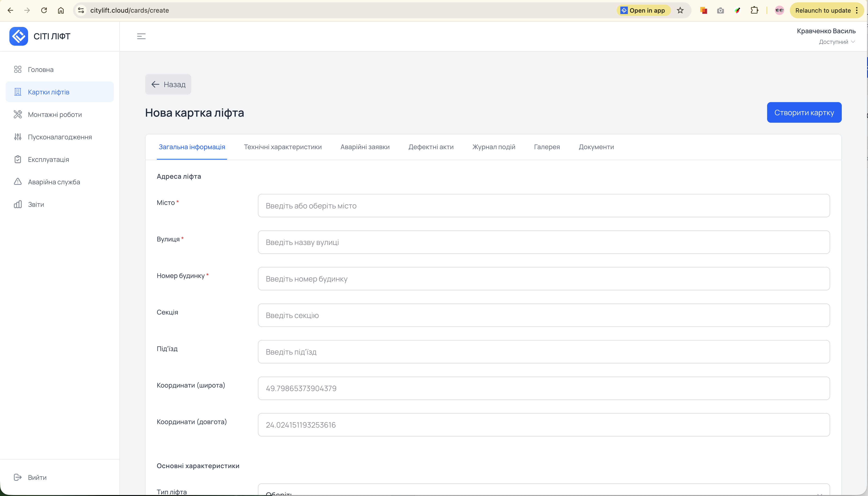Click the Пусконалагодження sliders icon
Image resolution: width=868 pixels, height=496 pixels.
[18, 137]
